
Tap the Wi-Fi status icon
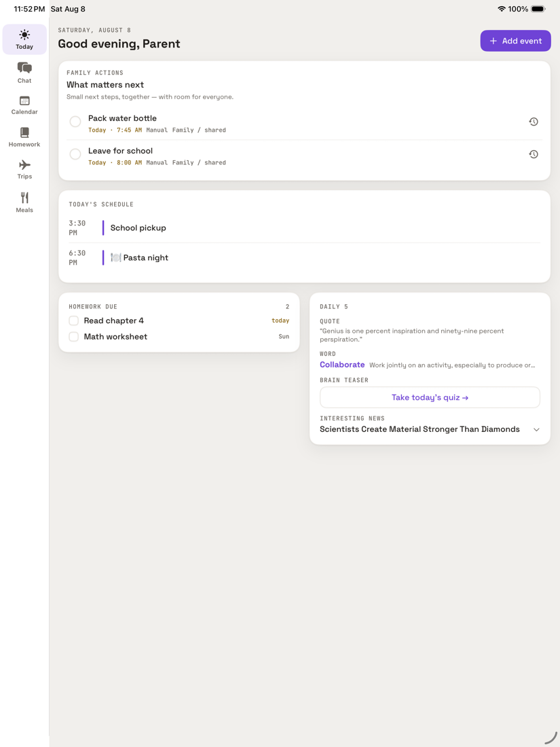pyautogui.click(x=501, y=9)
